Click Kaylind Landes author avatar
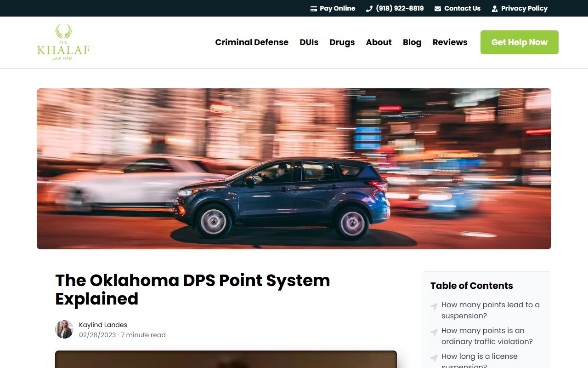This screenshot has width=588, height=368. click(x=64, y=329)
